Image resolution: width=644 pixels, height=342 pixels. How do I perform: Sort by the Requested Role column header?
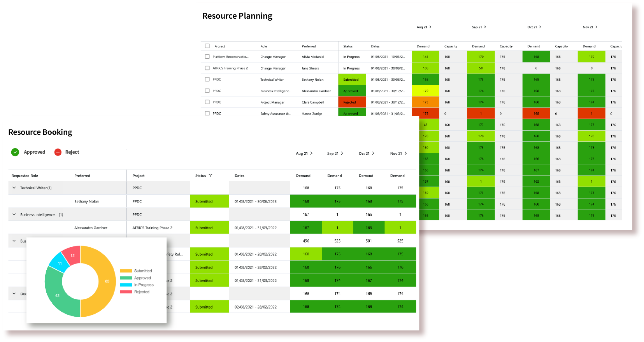point(25,176)
